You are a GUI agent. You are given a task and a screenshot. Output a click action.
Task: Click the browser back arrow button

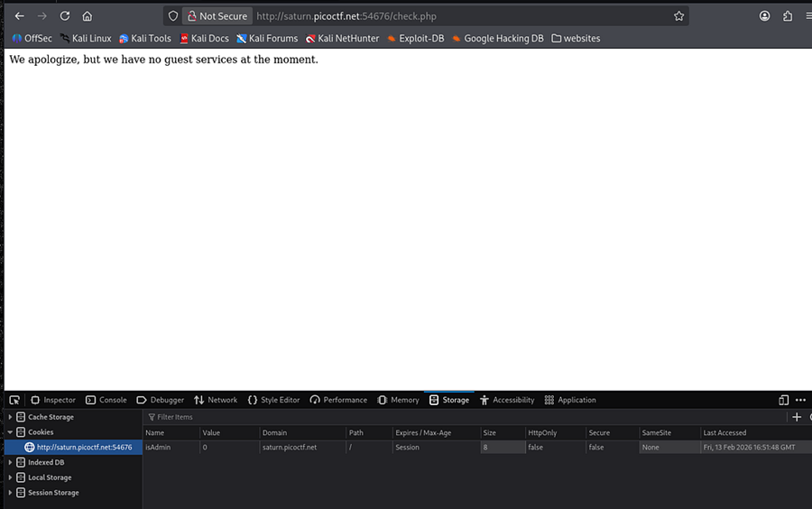[19, 16]
